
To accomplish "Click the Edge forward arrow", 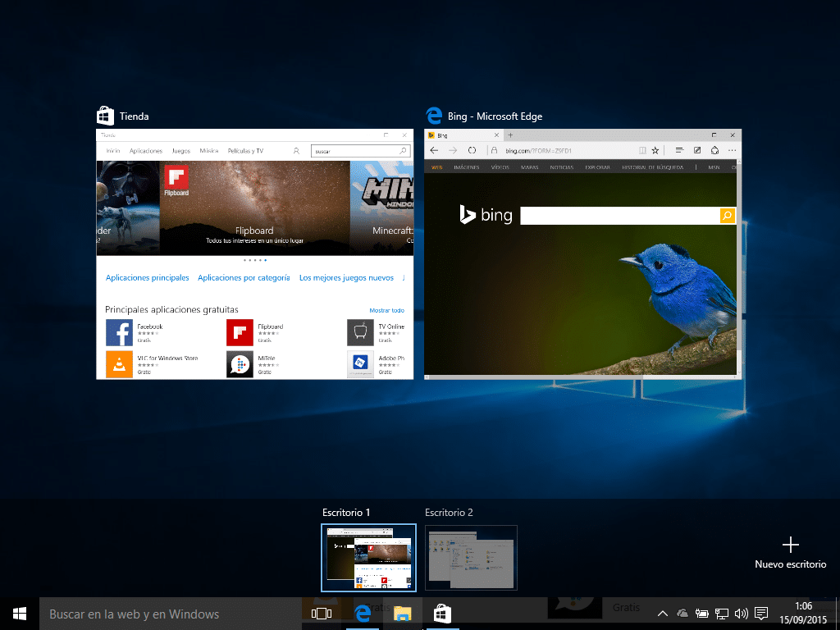I will pyautogui.click(x=453, y=151).
